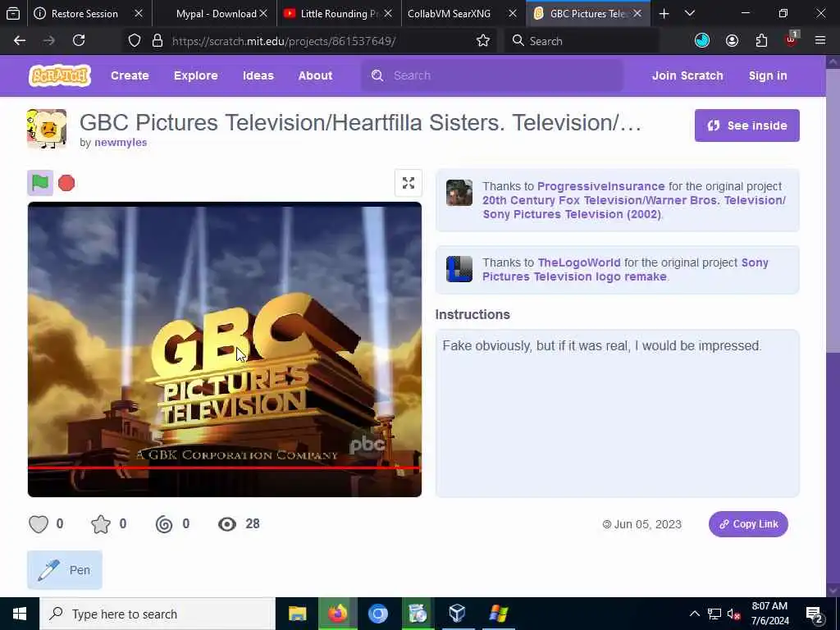Image resolution: width=840 pixels, height=630 pixels.
Task: Focus the Firefox toolbar search box
Action: pyautogui.click(x=582, y=41)
